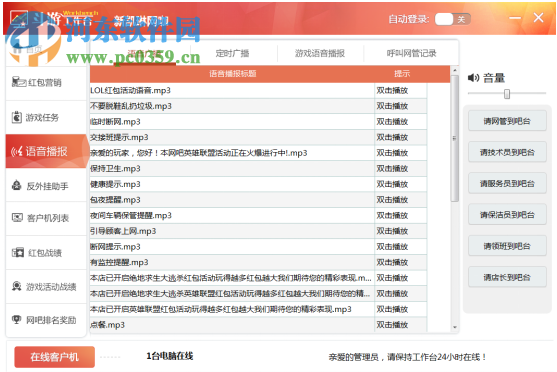557x372 pixels.
Task: Select 有监控提醒.mp3 row
Action: tap(258, 263)
